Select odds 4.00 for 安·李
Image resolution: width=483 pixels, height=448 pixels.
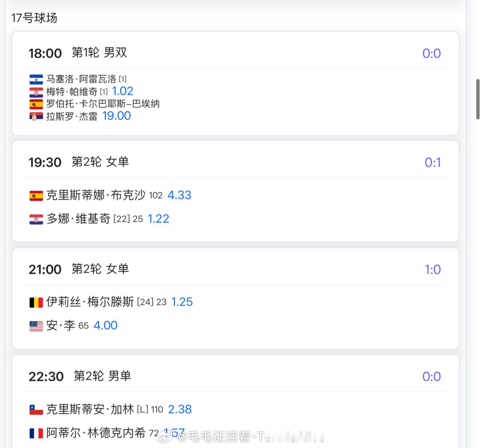105,325
